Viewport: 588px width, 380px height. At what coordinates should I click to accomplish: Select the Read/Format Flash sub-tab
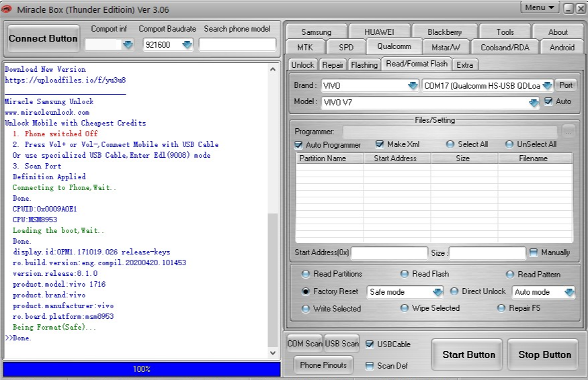(x=417, y=64)
